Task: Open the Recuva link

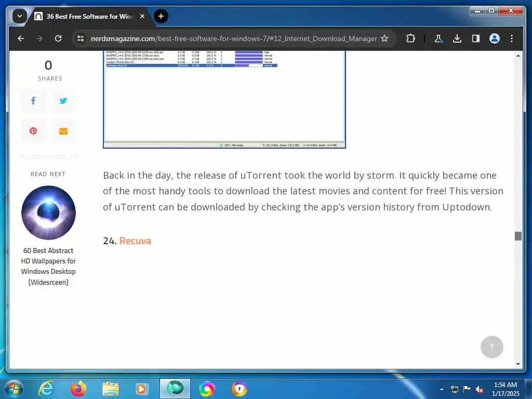Action: (x=135, y=241)
